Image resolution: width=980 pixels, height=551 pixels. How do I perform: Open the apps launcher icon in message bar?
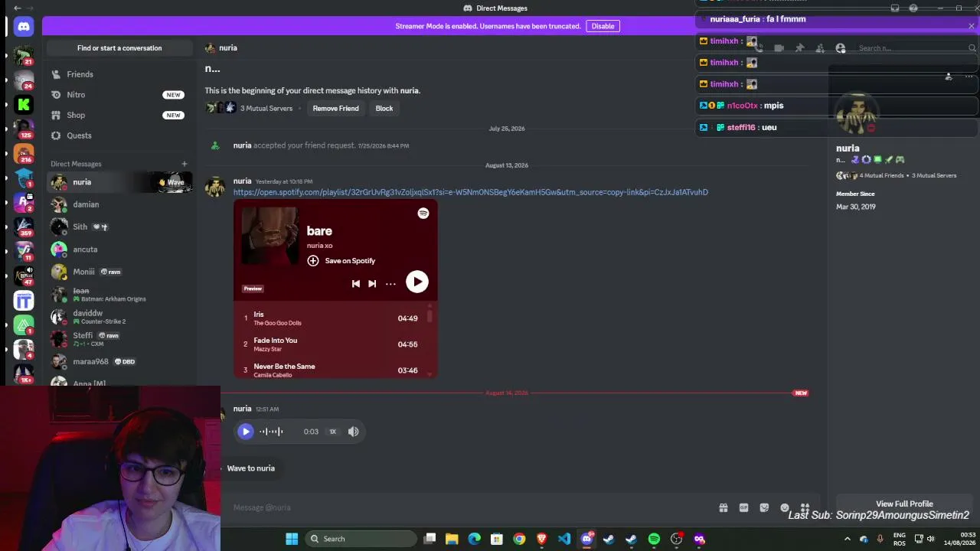805,507
